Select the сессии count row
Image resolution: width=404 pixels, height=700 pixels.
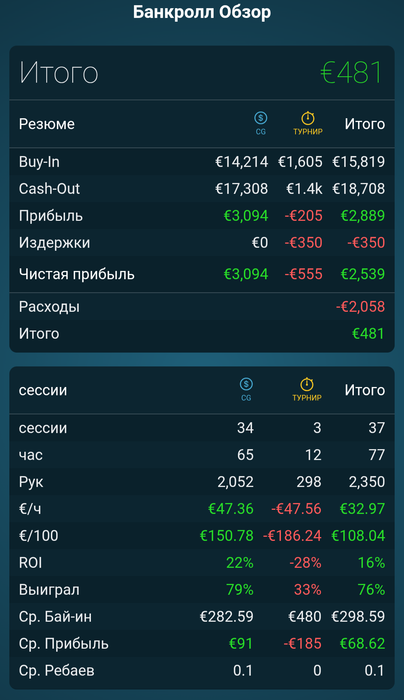(202, 428)
